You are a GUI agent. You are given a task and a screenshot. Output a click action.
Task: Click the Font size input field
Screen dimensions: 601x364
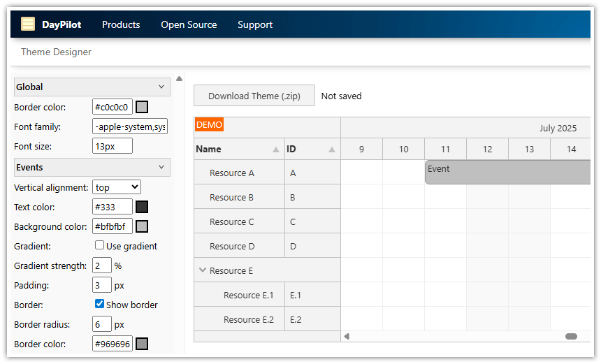coord(113,146)
